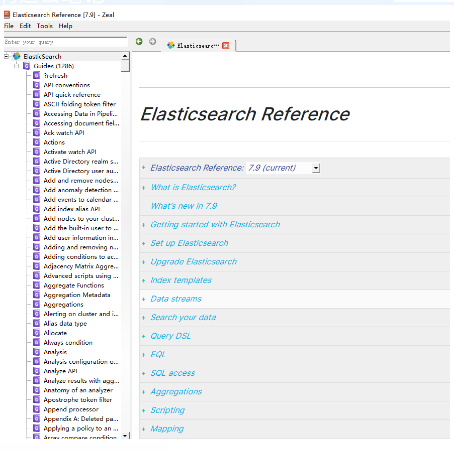Click the icon beside Aggregate Functions
454x450 pixels.
coord(36,285)
